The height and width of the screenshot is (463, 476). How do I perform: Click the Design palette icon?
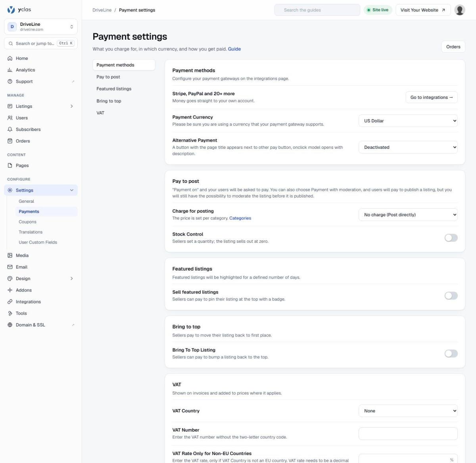(10, 279)
